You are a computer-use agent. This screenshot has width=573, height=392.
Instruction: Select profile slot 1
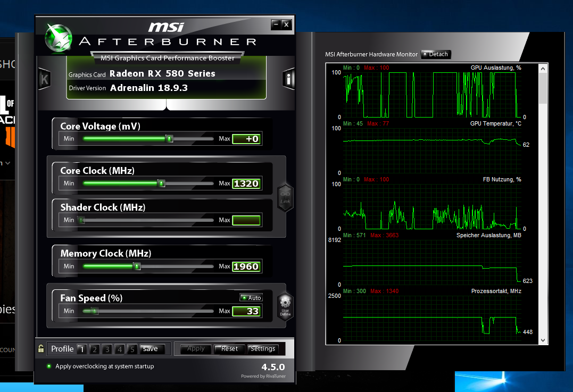coord(81,349)
